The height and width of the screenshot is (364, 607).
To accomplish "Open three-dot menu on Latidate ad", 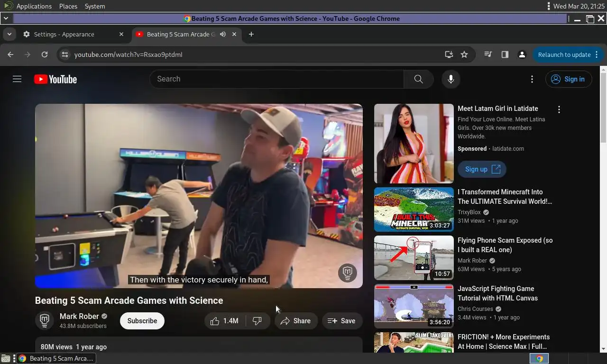I will point(559,109).
